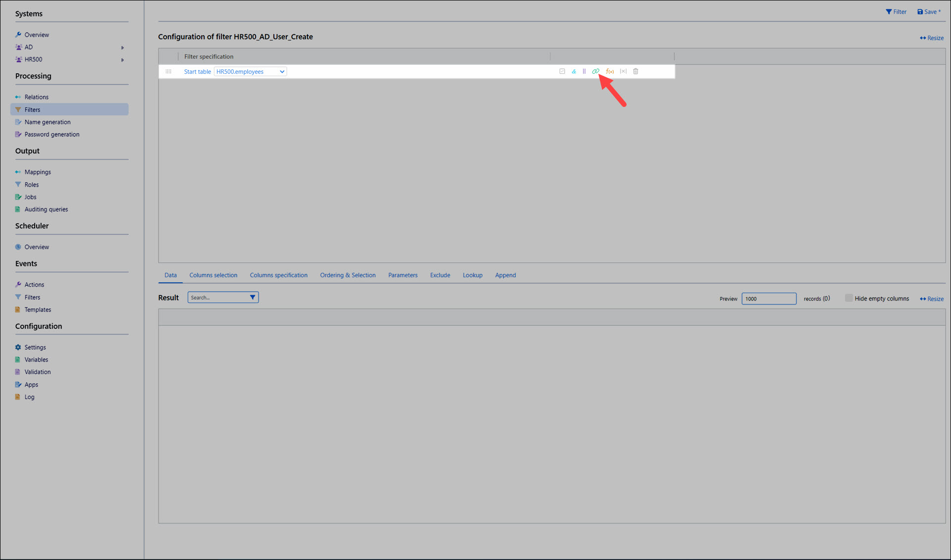Expand the AD system submenu arrow
Screen dimensions: 951x560
coord(122,48)
